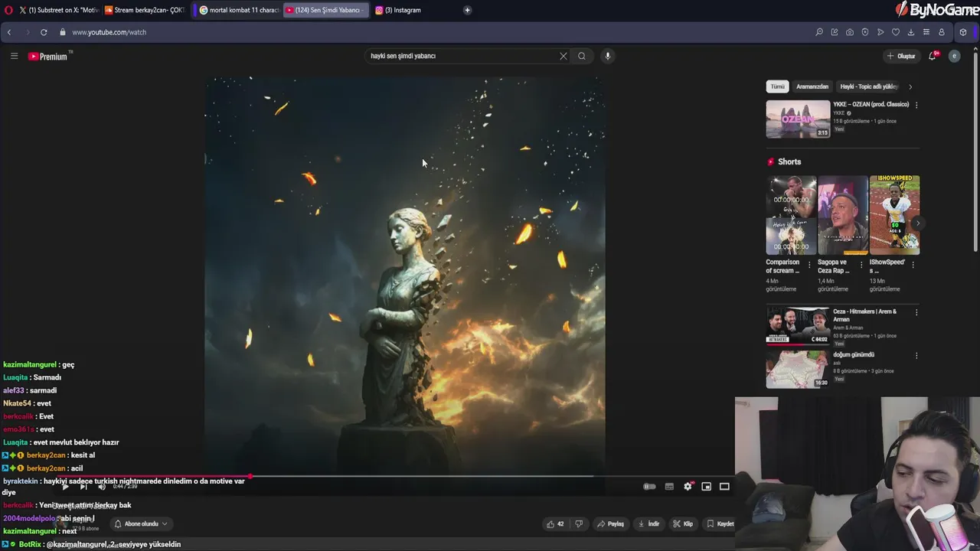Click the YouTube page vertical scrollbar
Screen dimensions: 980x551
976,153
